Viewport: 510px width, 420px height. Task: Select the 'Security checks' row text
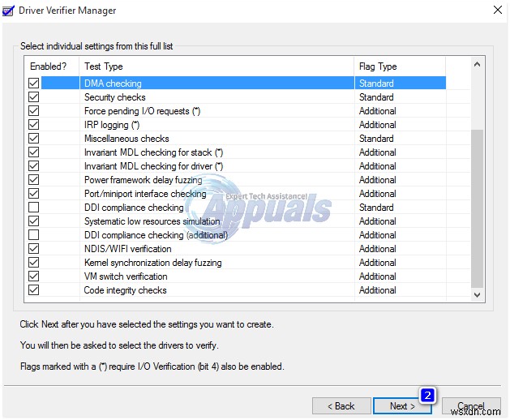click(115, 97)
